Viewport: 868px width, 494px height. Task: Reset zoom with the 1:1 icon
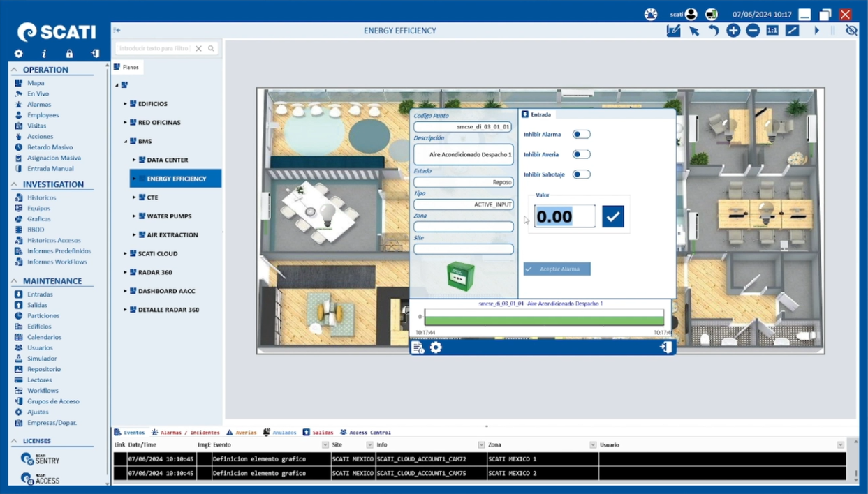click(772, 31)
